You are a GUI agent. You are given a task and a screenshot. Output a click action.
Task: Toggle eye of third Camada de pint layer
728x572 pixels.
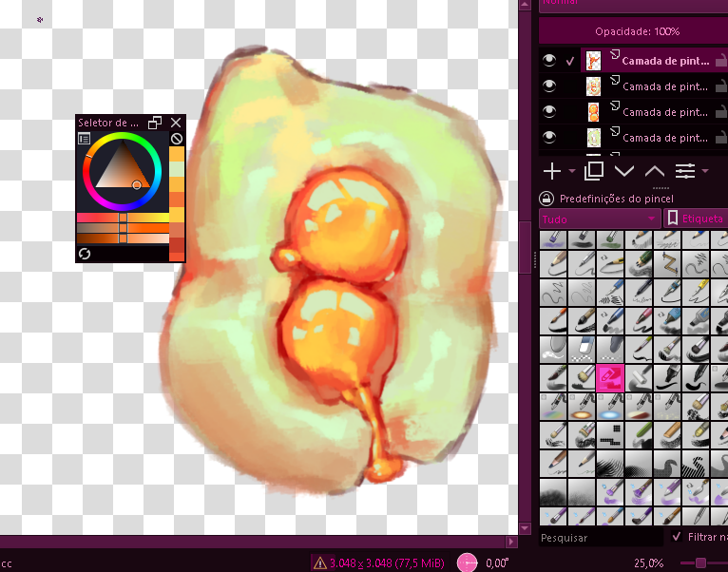click(x=549, y=111)
